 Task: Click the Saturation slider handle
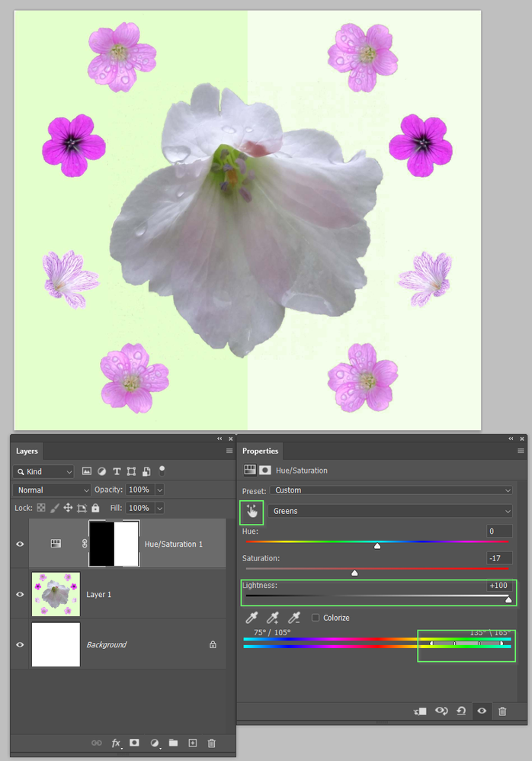pos(354,573)
